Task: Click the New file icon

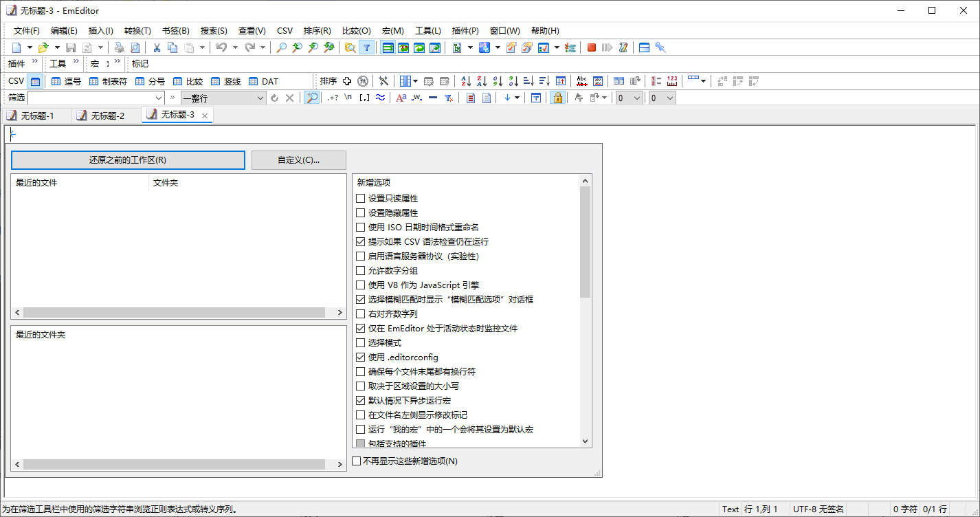Action: [16, 47]
